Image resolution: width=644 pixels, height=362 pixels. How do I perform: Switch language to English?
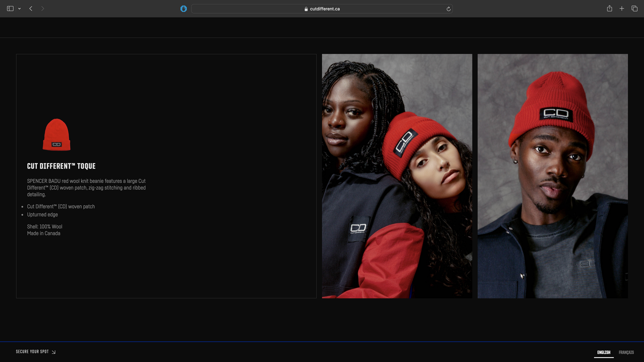coord(603,352)
